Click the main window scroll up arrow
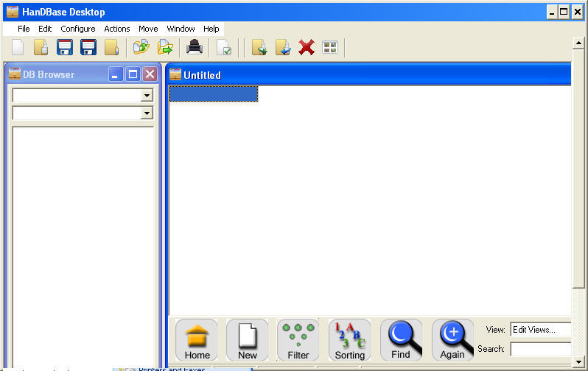588x371 pixels. tap(578, 43)
